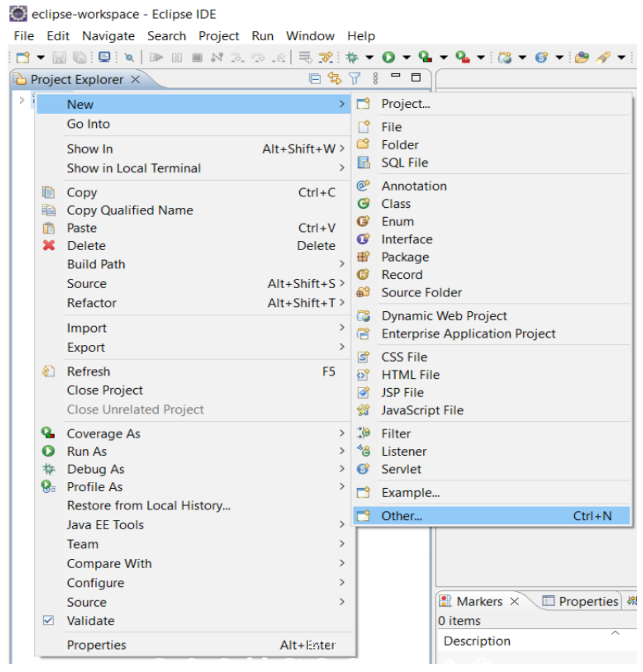Image resolution: width=643 pixels, height=672 pixels.
Task: Open the Run menu
Action: [262, 36]
